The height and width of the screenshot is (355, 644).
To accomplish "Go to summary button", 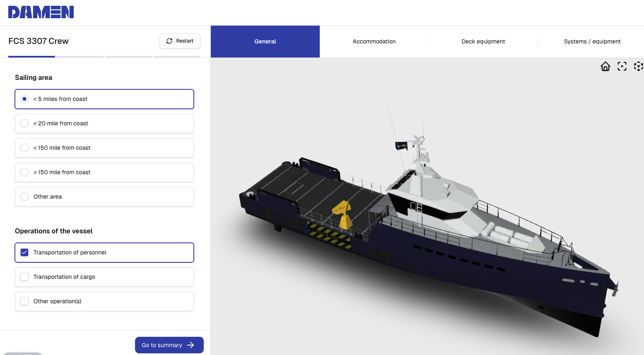I will click(x=169, y=345).
